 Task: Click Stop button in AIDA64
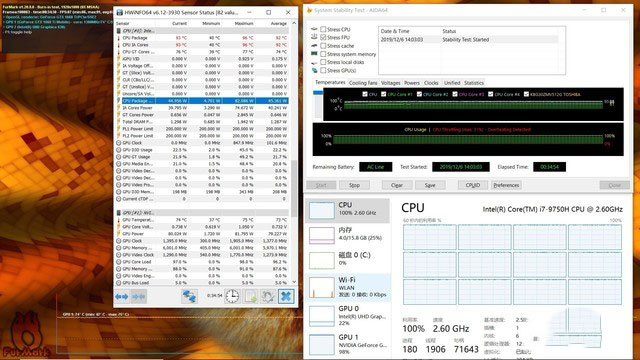pyautogui.click(x=354, y=185)
